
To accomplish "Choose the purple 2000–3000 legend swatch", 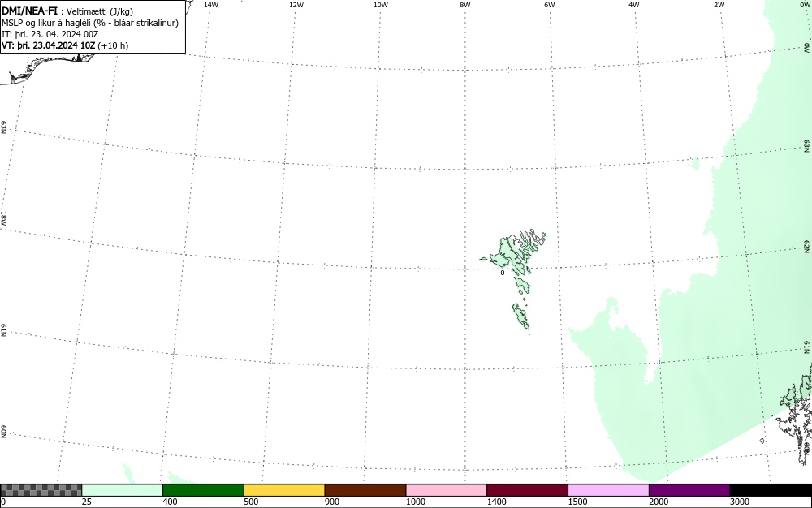I will (x=689, y=490).
